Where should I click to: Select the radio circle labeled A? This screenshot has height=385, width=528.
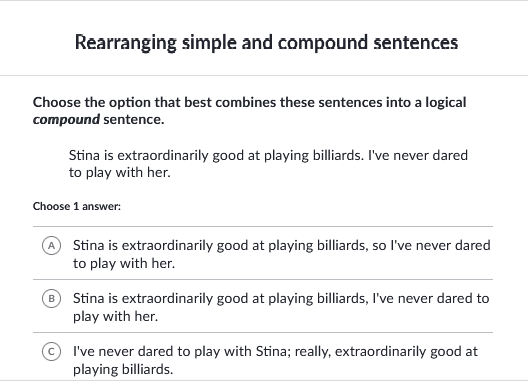click(52, 246)
